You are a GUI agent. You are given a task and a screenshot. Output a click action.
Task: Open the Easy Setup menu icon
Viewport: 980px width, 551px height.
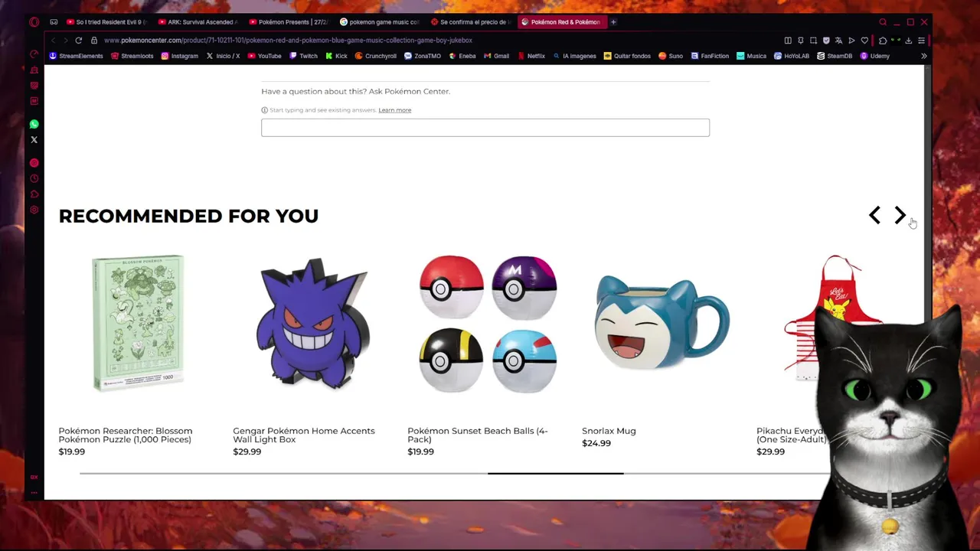coord(921,41)
